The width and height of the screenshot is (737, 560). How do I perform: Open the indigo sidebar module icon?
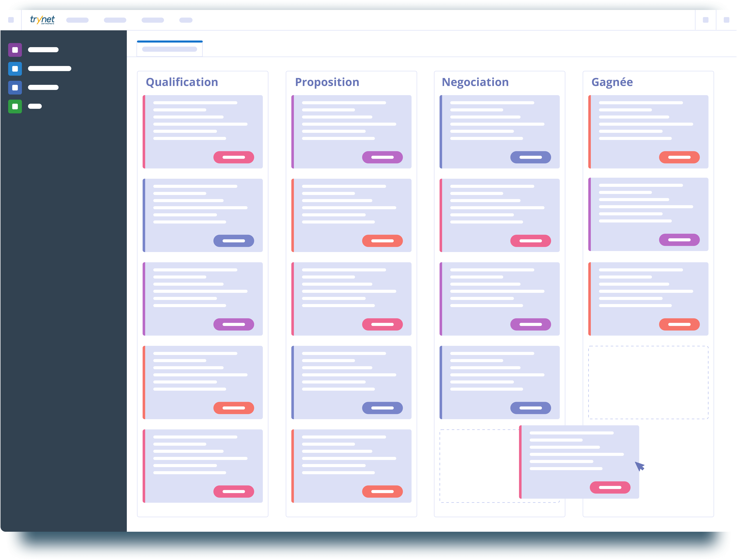pos(15,88)
